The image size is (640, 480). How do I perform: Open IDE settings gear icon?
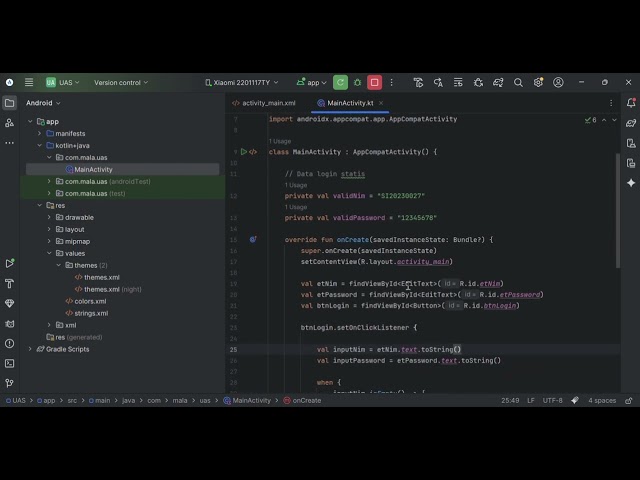pyautogui.click(x=538, y=82)
